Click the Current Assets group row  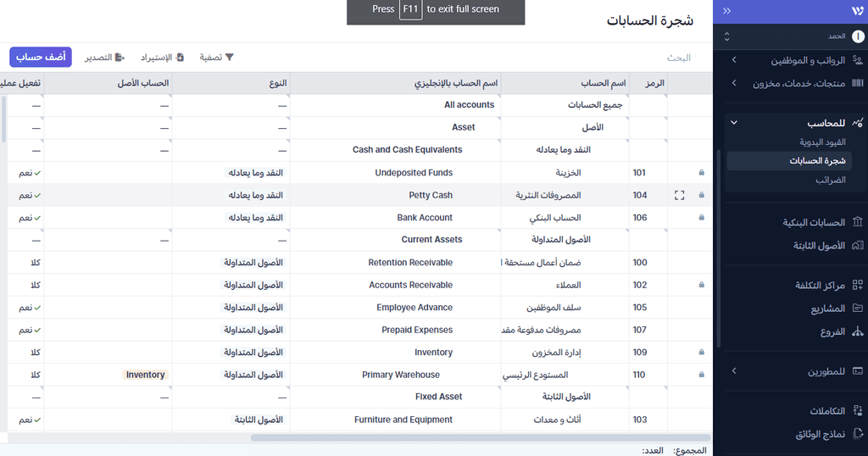pos(359,240)
